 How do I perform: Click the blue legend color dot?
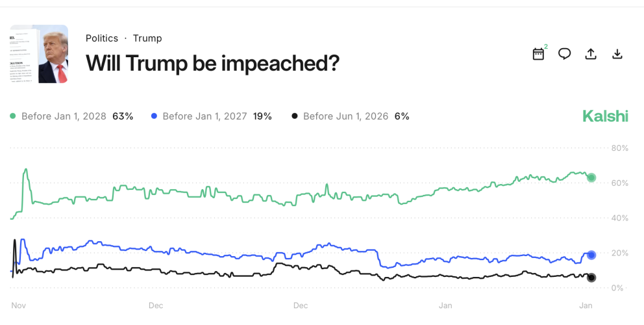[x=154, y=116]
